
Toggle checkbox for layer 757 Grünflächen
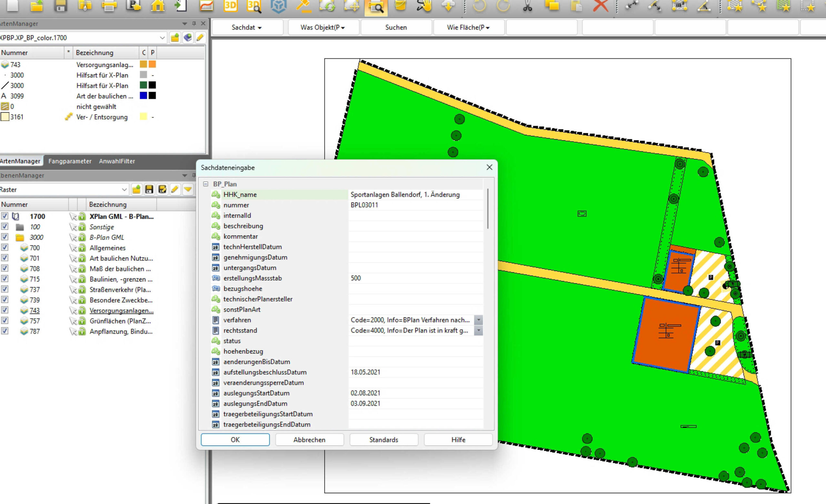(x=5, y=321)
